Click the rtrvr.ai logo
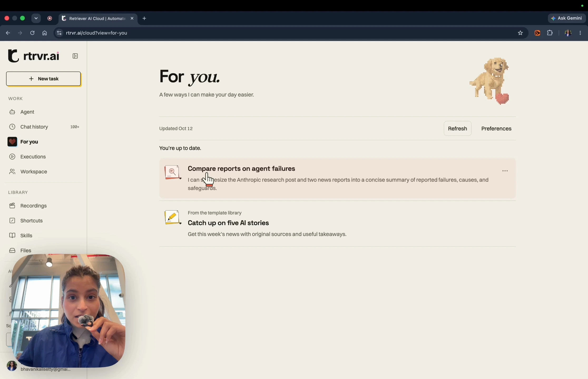This screenshot has width=588, height=379. tap(34, 56)
